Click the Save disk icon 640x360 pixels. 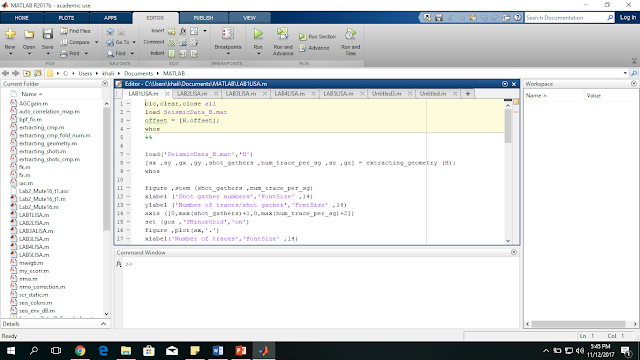[48, 34]
